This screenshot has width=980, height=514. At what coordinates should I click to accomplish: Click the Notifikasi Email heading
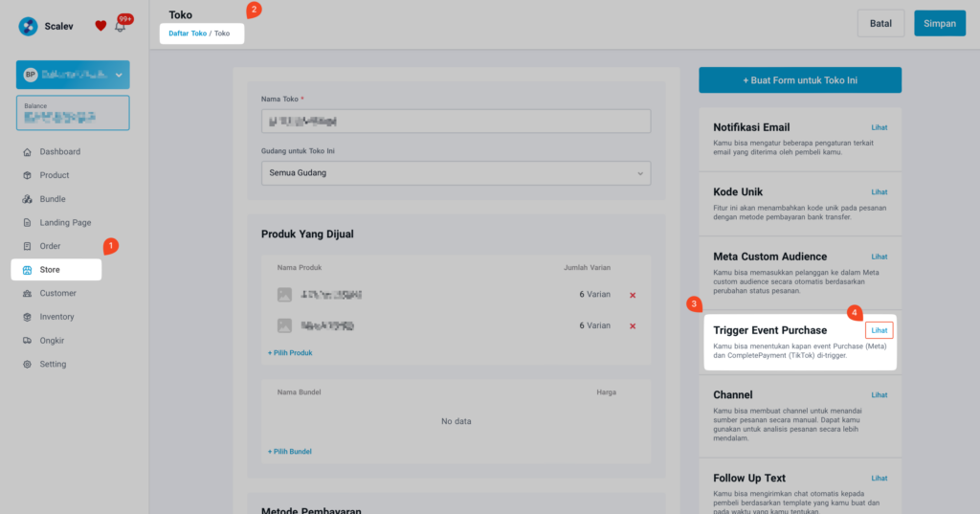(751, 127)
